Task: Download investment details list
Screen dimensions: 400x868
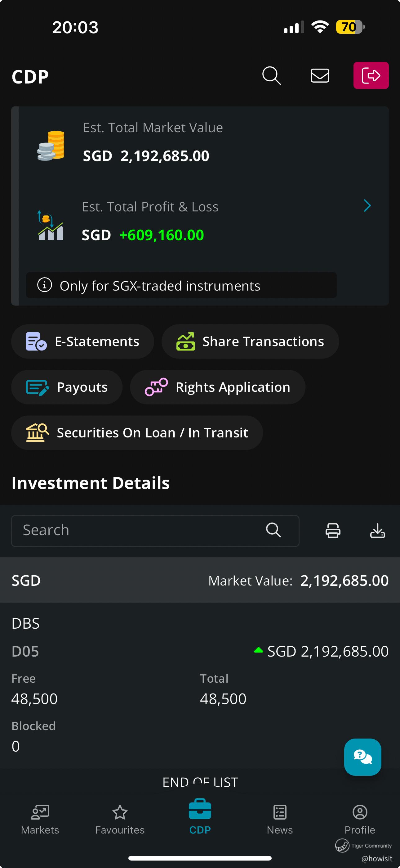Action: pos(377,531)
